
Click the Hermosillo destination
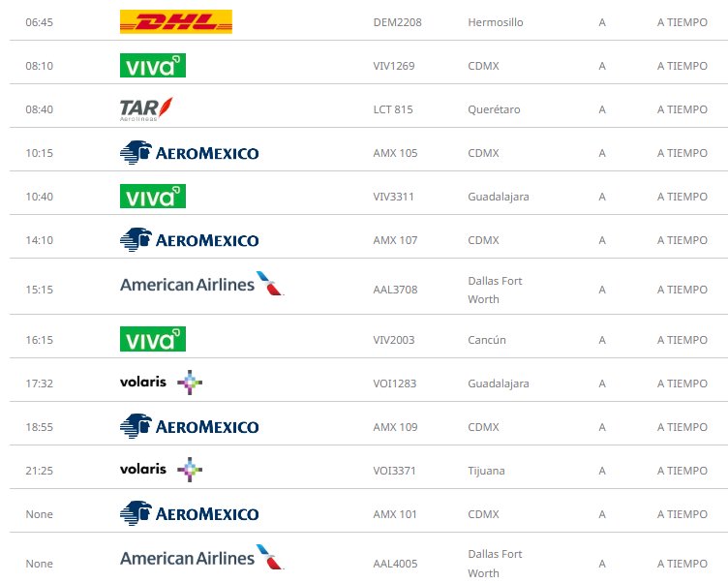(x=496, y=22)
